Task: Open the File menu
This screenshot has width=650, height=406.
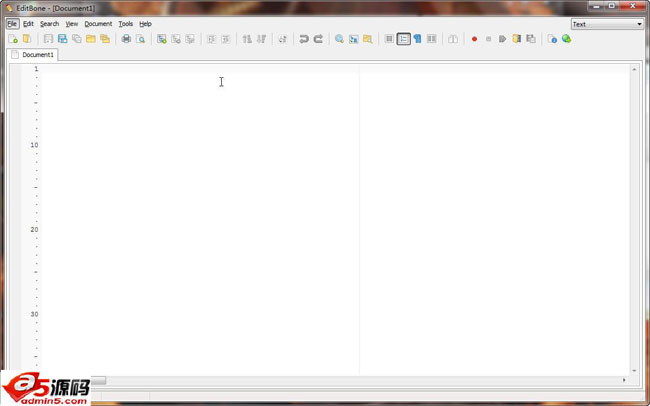Action: [12, 24]
